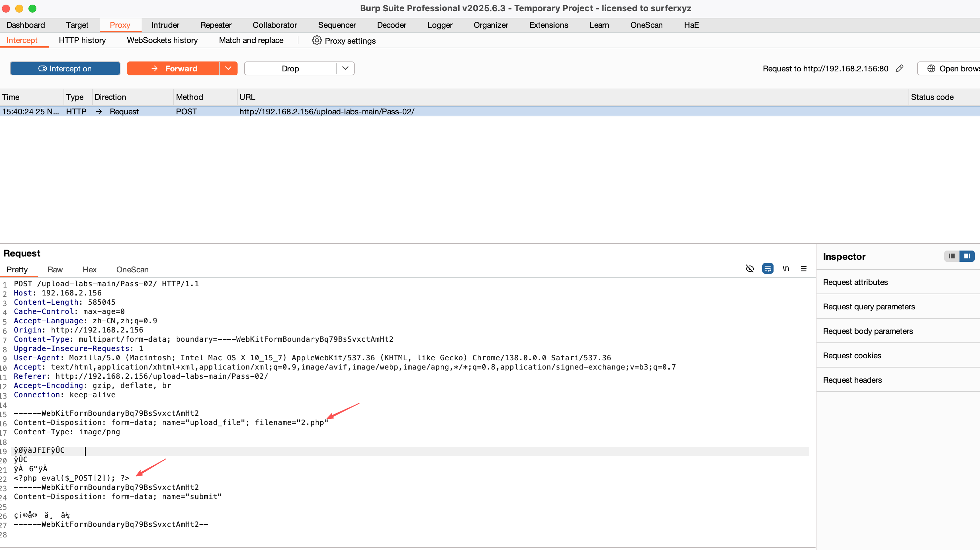Click the Drop button
Screen dimensions: 980x550
coord(290,68)
